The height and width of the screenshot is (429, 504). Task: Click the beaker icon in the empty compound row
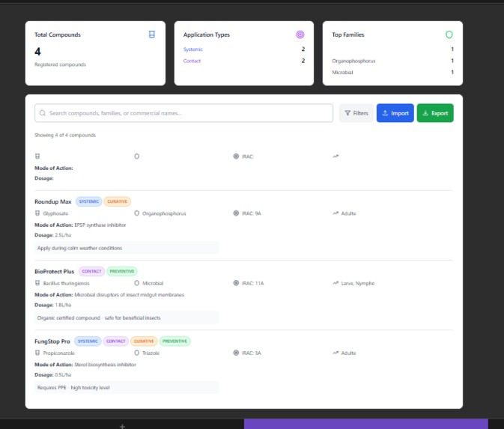point(37,156)
